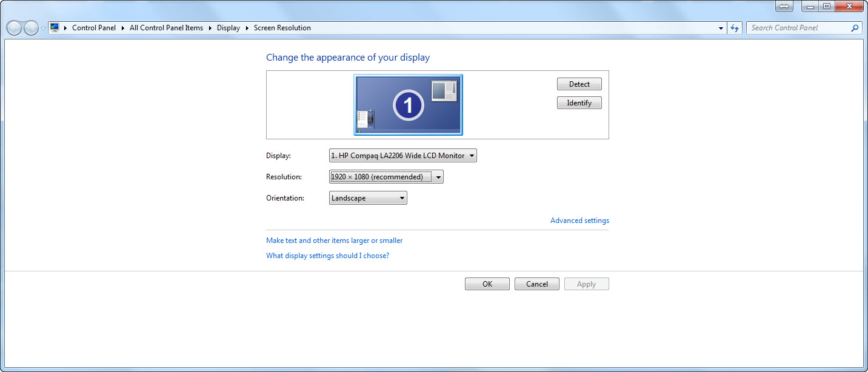
Task: Click the Cancel button
Action: [537, 284]
